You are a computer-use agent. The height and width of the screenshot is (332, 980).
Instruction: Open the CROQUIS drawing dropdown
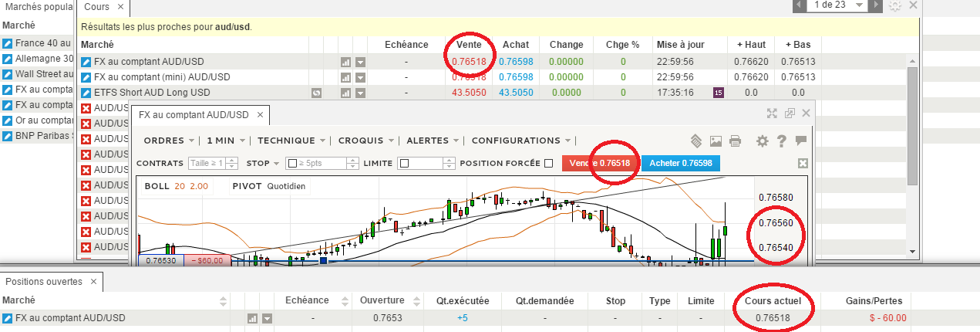click(x=366, y=141)
